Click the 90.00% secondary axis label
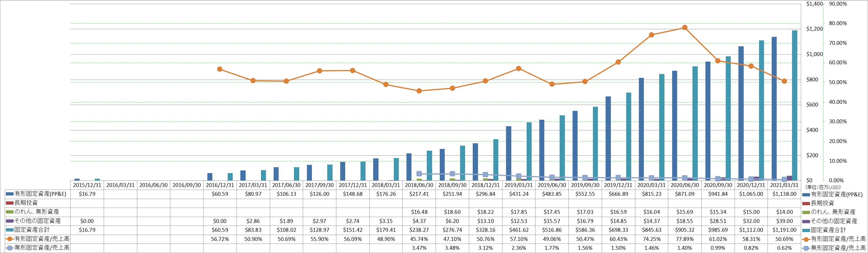This screenshot has height=253, width=868. 838,4
